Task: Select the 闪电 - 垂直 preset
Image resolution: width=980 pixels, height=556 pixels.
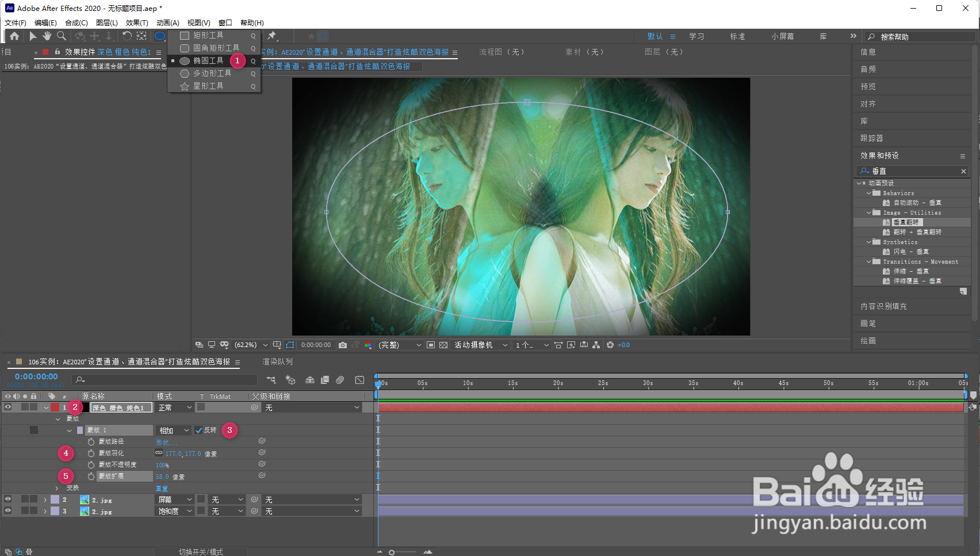Action: pos(911,252)
